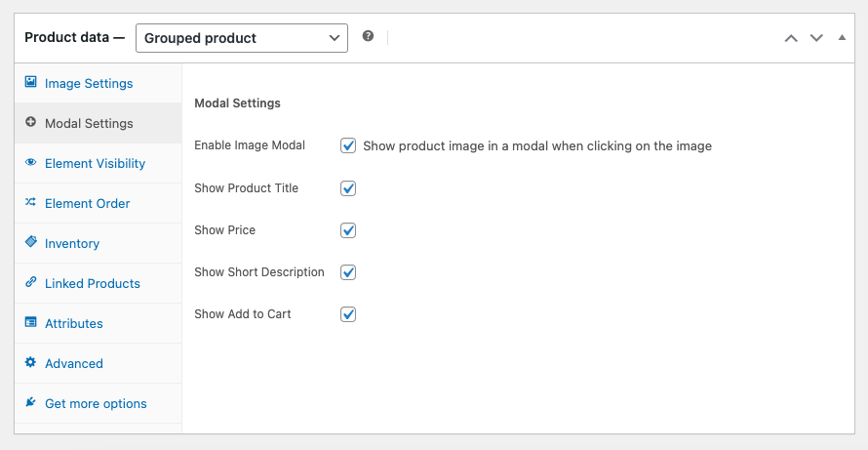Image resolution: width=868 pixels, height=450 pixels.
Task: Click the gear icon beside Advanced
Action: coord(30,362)
